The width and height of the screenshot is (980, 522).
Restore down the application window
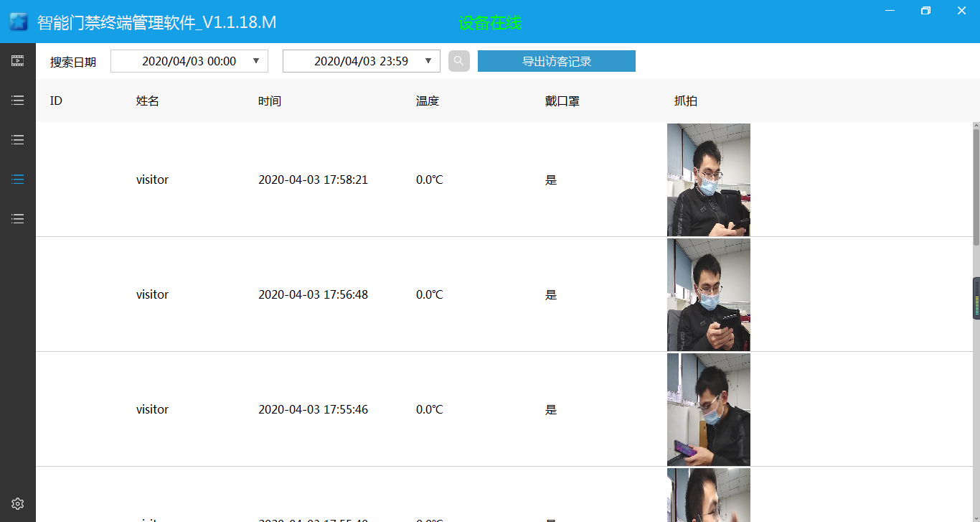pyautogui.click(x=925, y=11)
